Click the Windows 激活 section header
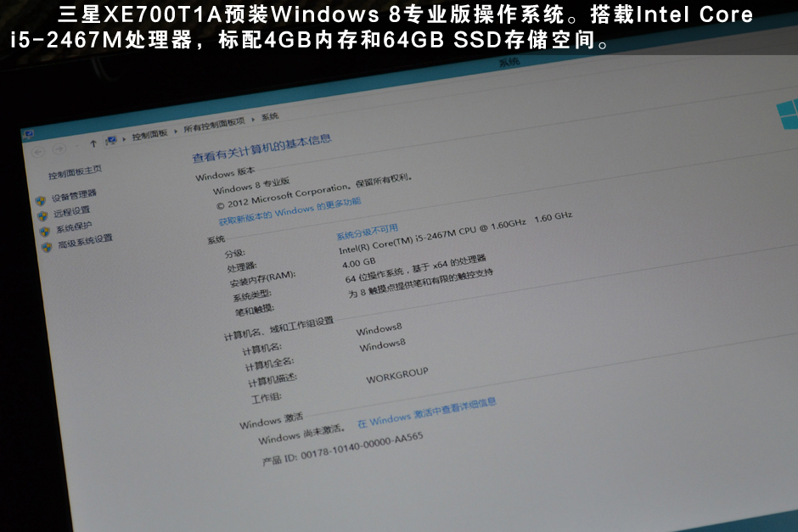The height and width of the screenshot is (532, 798). coord(271,420)
